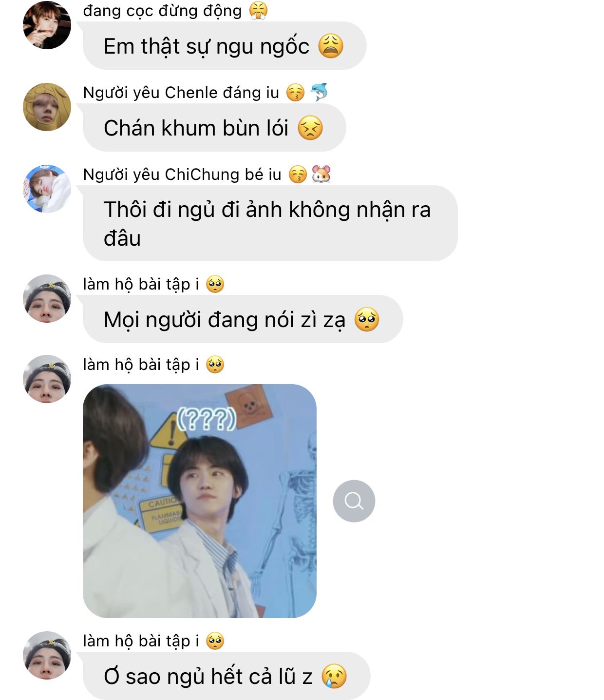Tap avatar of sender 'đang cọc đừng động'
Screen dimensions: 604x700
pos(47,25)
